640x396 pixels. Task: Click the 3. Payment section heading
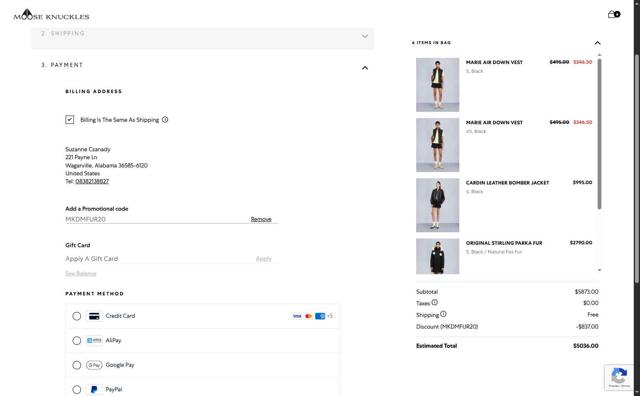point(62,65)
